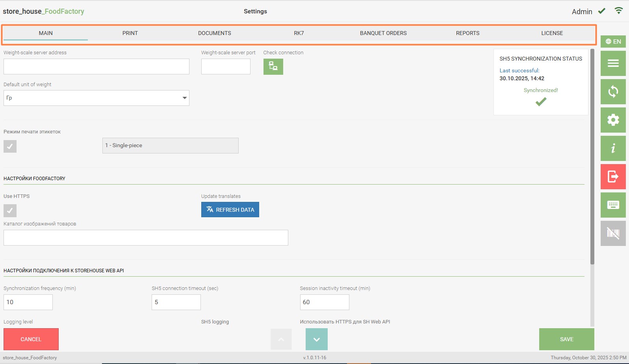The width and height of the screenshot is (629, 364).
Task: Click the Check connection network icon
Action: click(x=273, y=67)
